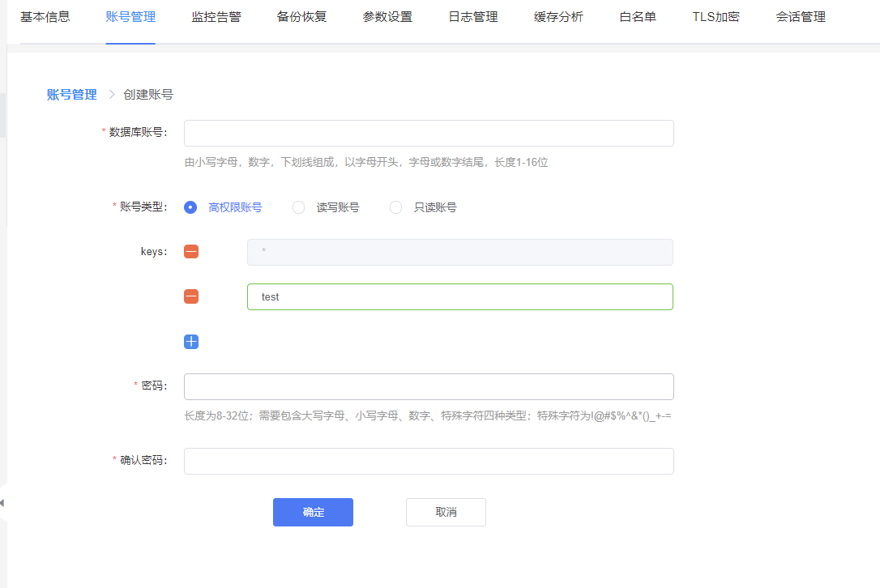Viewport: 880px width, 588px height.
Task: Choose the 只读账号 radio option
Action: click(395, 207)
